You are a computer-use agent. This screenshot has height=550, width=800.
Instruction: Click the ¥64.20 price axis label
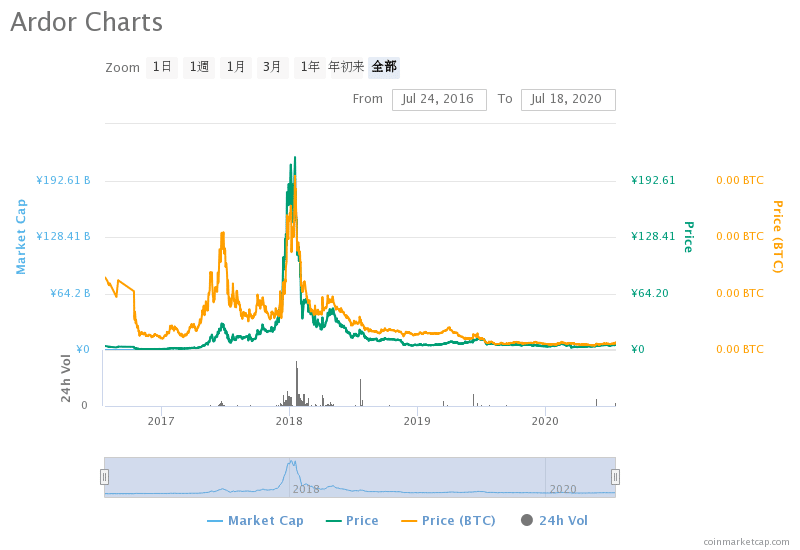(x=649, y=293)
